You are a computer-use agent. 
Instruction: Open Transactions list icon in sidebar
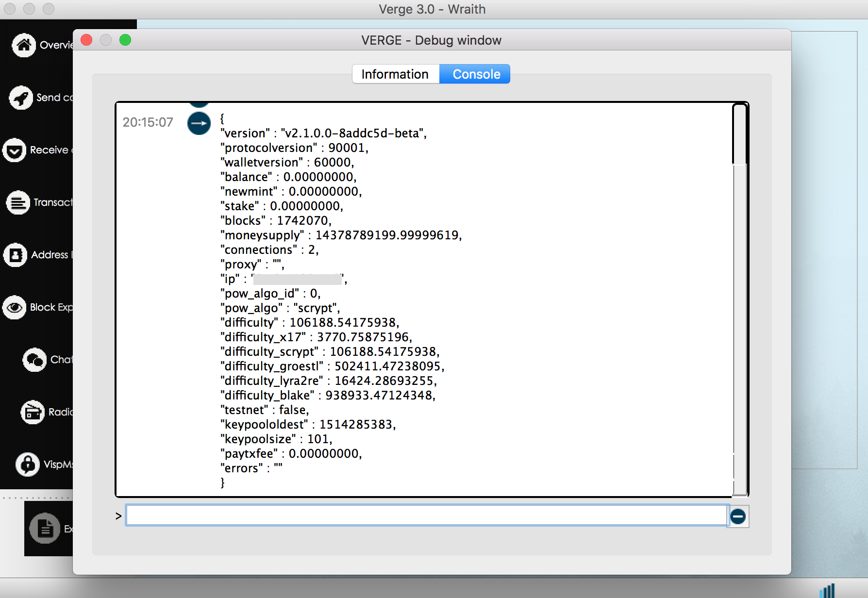(x=18, y=202)
